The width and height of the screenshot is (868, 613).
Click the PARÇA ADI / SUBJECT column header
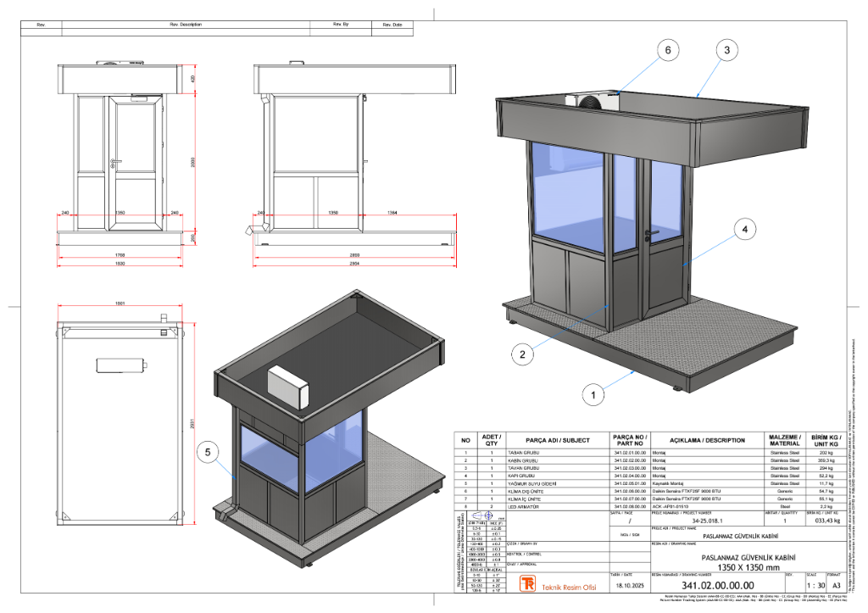(558, 441)
